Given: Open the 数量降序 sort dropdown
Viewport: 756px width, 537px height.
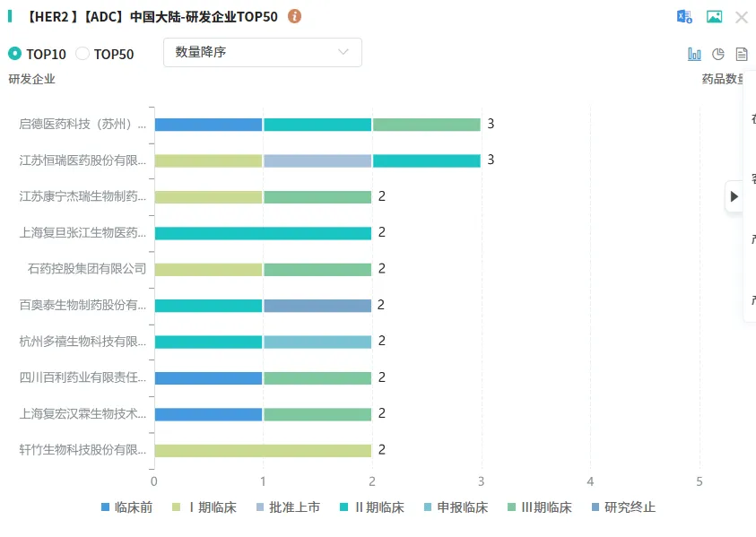Looking at the screenshot, I should 262,52.
